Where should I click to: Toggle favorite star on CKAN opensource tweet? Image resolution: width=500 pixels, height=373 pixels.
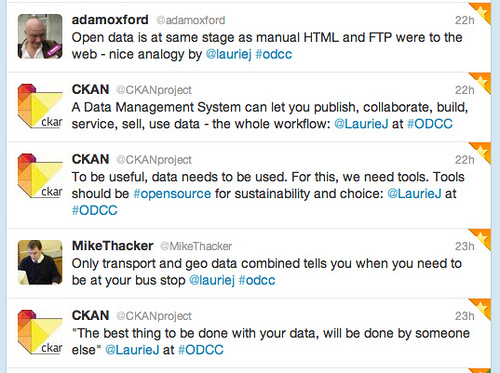(x=482, y=151)
